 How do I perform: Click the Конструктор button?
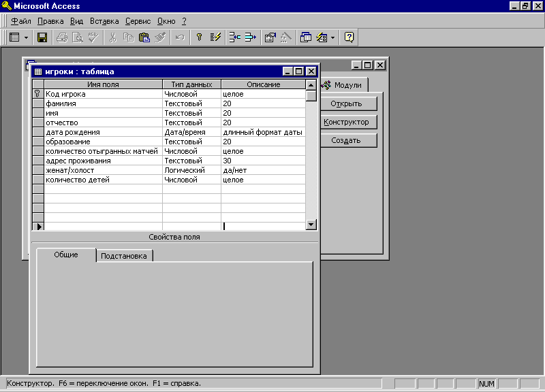[x=348, y=122]
